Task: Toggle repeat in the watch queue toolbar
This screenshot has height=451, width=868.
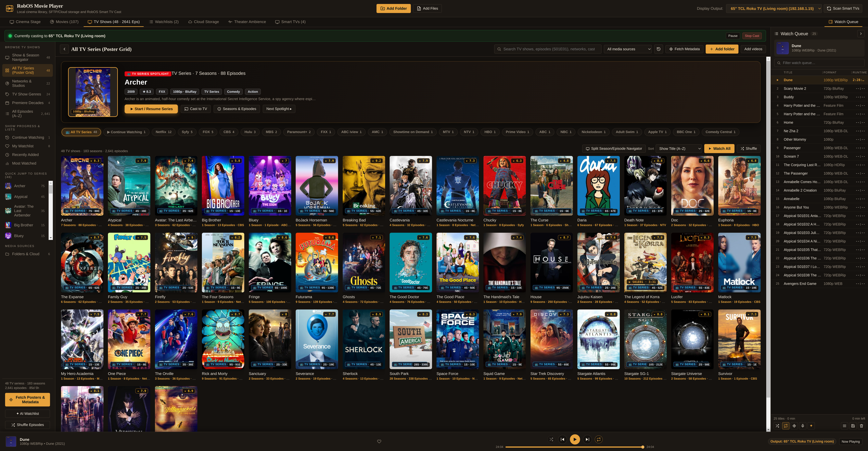Action: pyautogui.click(x=786, y=426)
